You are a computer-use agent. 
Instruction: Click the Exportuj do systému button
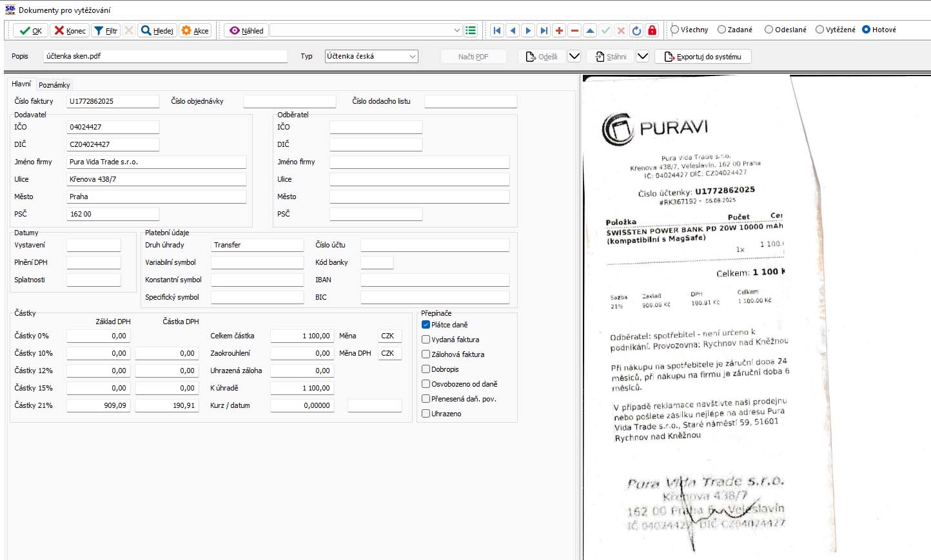703,57
